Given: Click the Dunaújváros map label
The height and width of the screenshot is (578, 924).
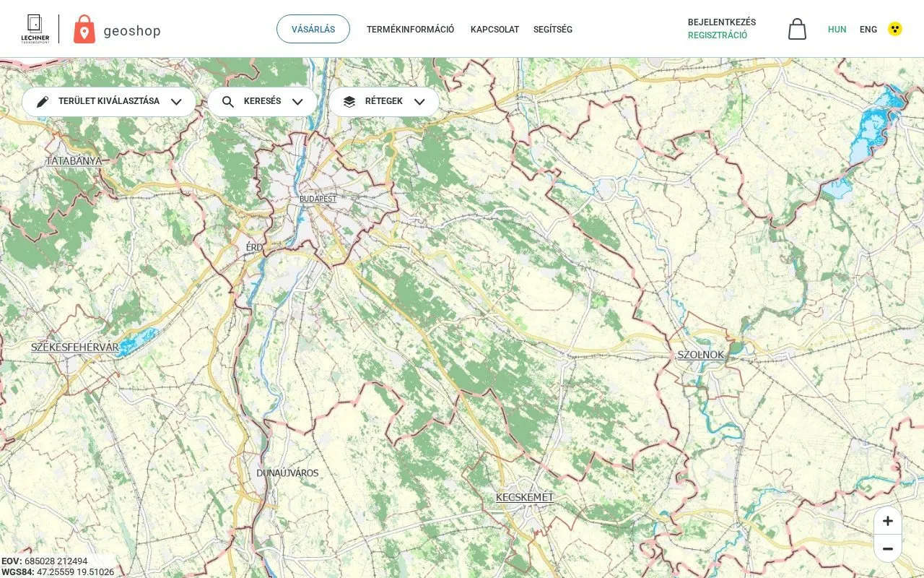Looking at the screenshot, I should [287, 473].
